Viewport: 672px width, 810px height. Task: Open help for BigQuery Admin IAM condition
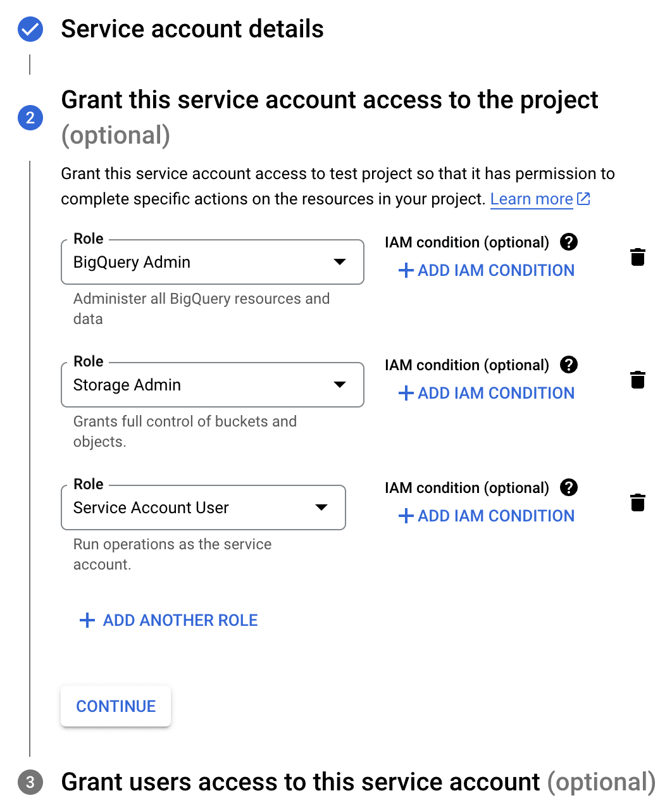569,242
